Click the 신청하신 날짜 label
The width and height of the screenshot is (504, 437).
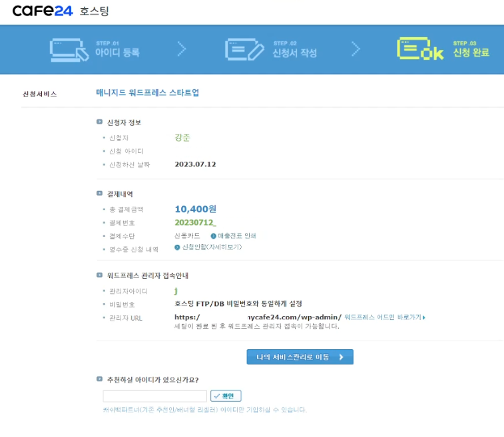click(130, 165)
